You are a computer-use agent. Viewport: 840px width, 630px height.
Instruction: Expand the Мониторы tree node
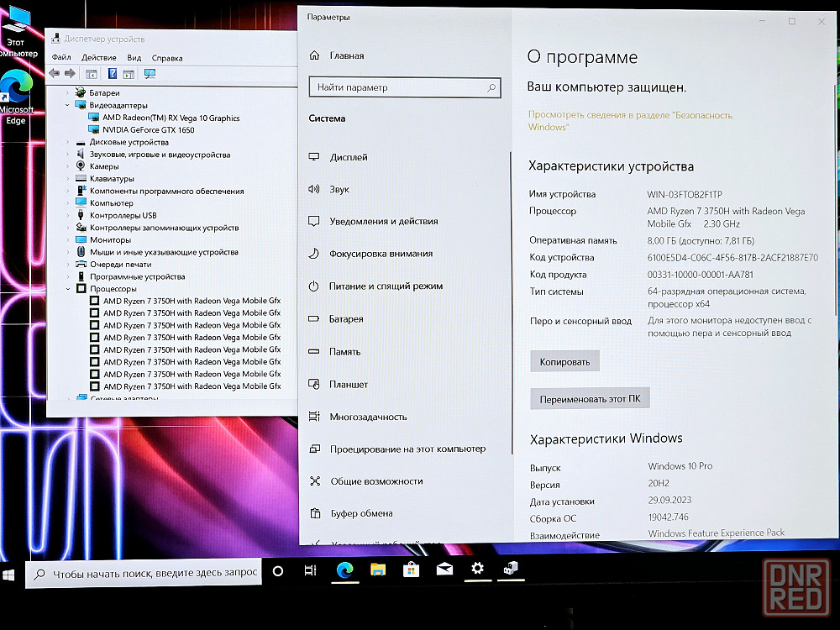[67, 240]
